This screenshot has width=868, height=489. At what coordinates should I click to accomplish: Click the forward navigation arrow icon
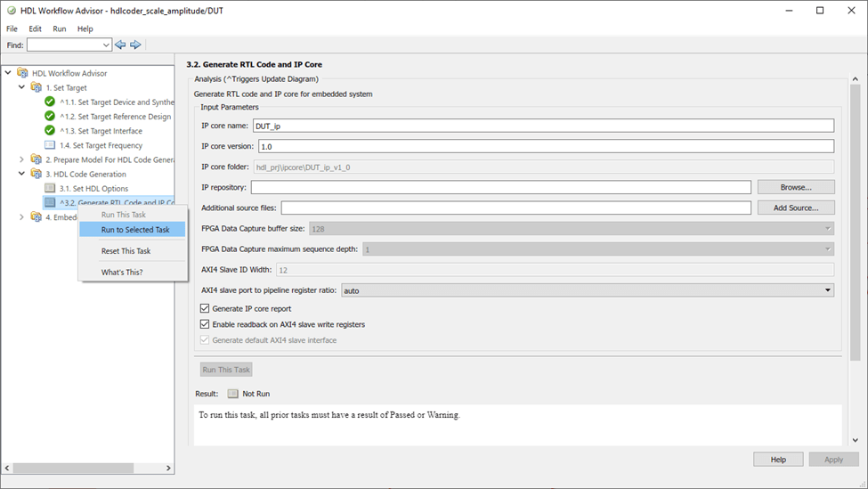[x=135, y=45]
